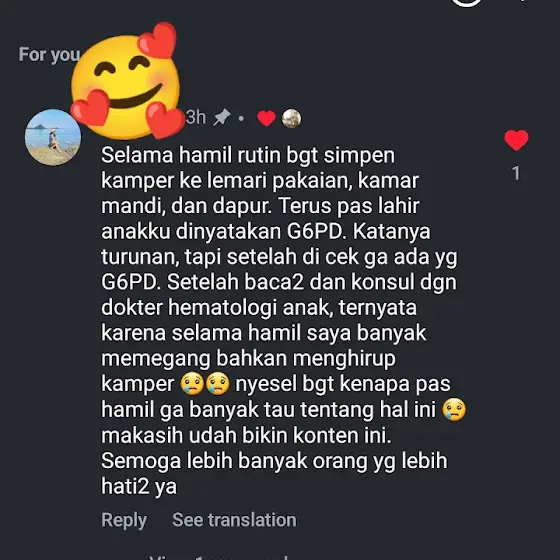Open the For you tab
Image resolution: width=560 pixels, height=560 pixels.
(x=49, y=55)
